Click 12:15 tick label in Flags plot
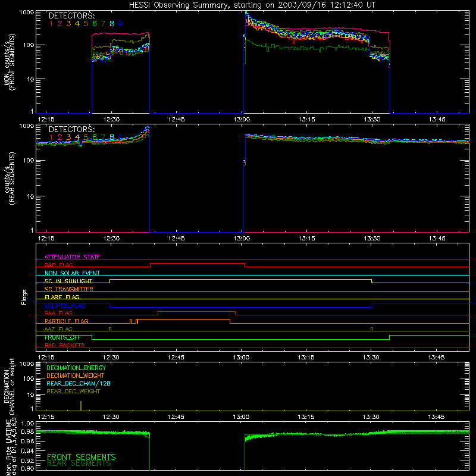This screenshot has width=476, height=476. click(x=46, y=358)
